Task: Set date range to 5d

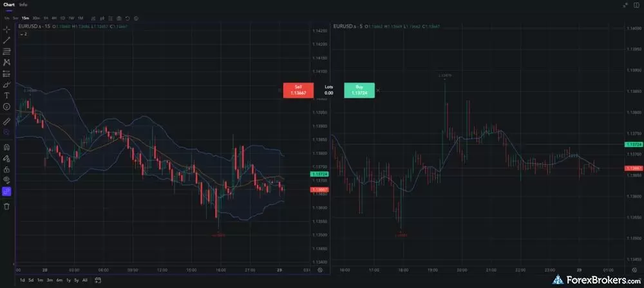Action: (x=31, y=280)
